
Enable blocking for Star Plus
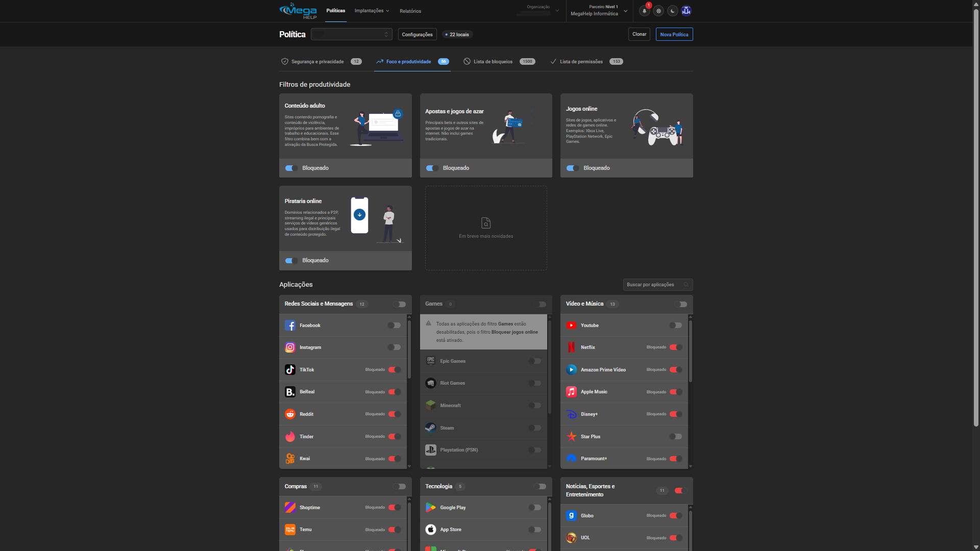676,437
